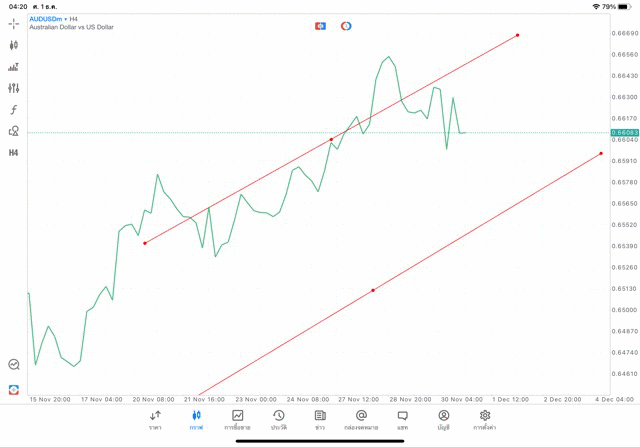640x447 pixels.
Task: Select the upper red trendline endpoint
Action: (x=517, y=35)
